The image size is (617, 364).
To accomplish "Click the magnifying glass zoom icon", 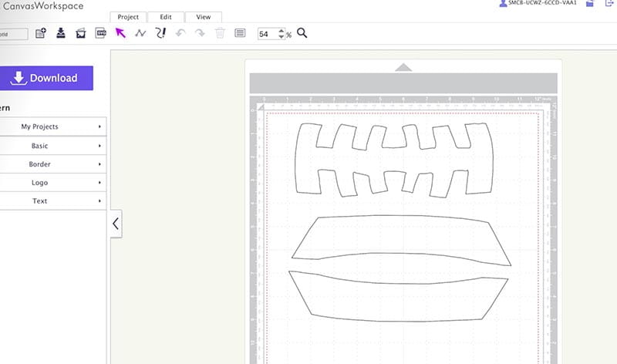I will point(302,33).
